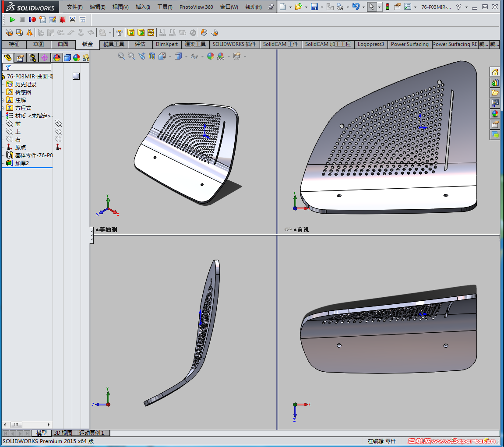Open the PropertyManager tab icon
The height and width of the screenshot is (447, 504).
click(x=20, y=58)
